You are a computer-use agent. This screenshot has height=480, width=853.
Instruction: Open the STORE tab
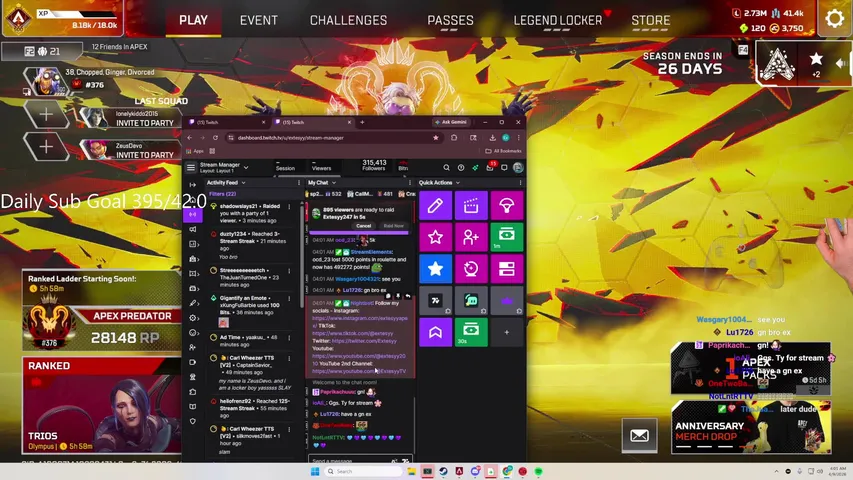(x=650, y=20)
